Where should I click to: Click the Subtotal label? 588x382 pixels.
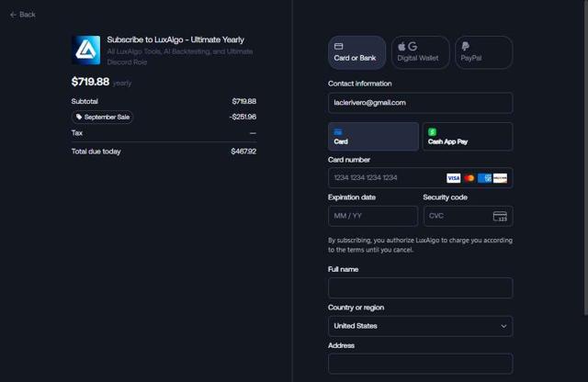(x=85, y=101)
